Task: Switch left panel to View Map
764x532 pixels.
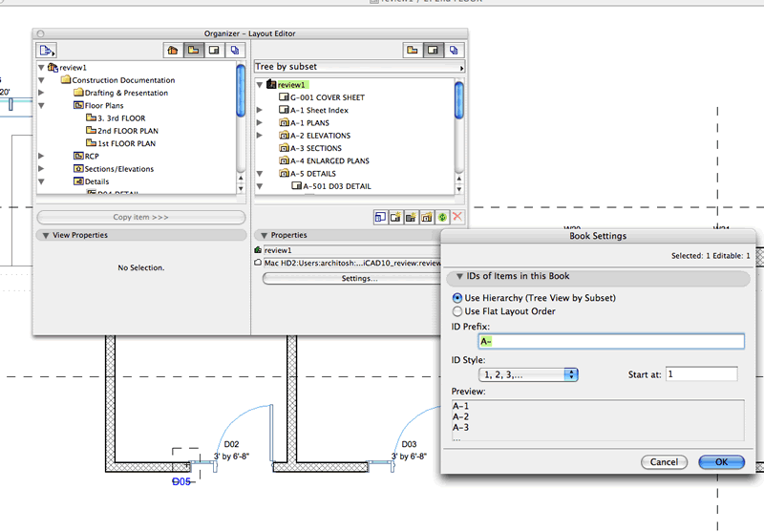Action: (x=194, y=50)
